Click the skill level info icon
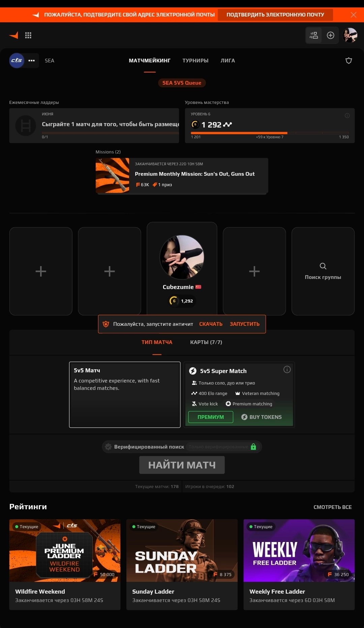 347,116
